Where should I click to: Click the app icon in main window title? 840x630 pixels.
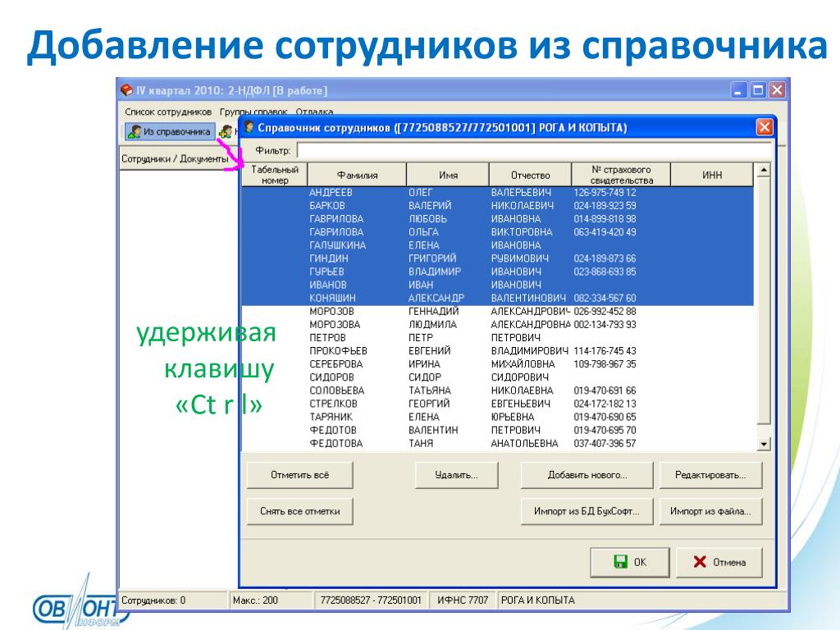(127, 90)
